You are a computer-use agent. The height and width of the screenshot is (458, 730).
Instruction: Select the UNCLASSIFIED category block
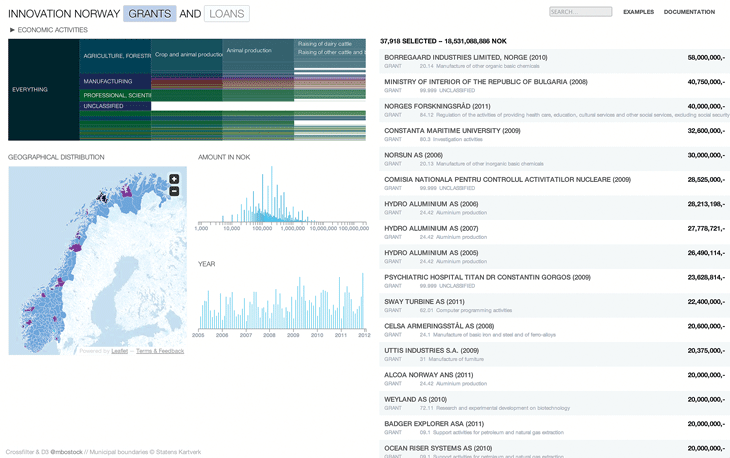[115, 106]
